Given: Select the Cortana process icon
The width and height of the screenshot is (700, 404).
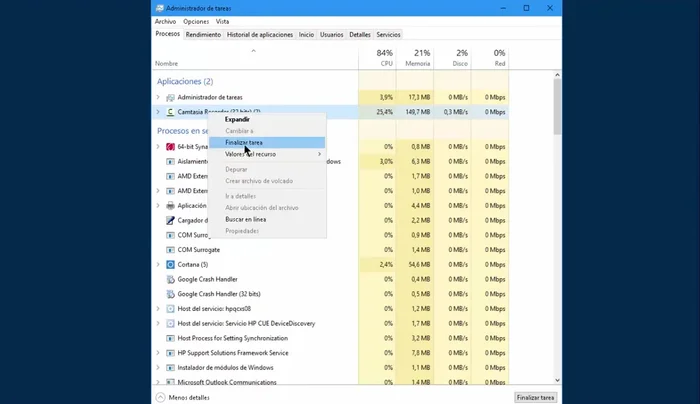Looking at the screenshot, I should click(170, 264).
